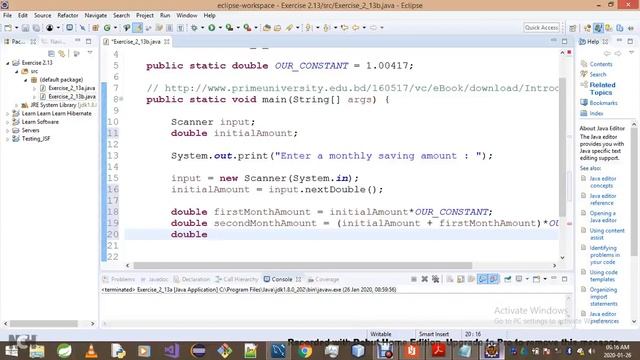Viewport: 640px width, 360px height.
Task: Click the External Tools toolbar icon
Action: point(247,28)
